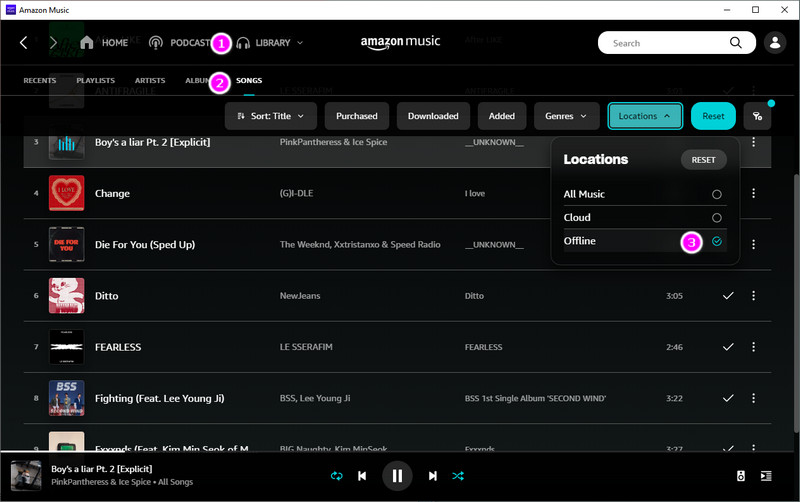Click the playback progress bar above player

pos(400,451)
